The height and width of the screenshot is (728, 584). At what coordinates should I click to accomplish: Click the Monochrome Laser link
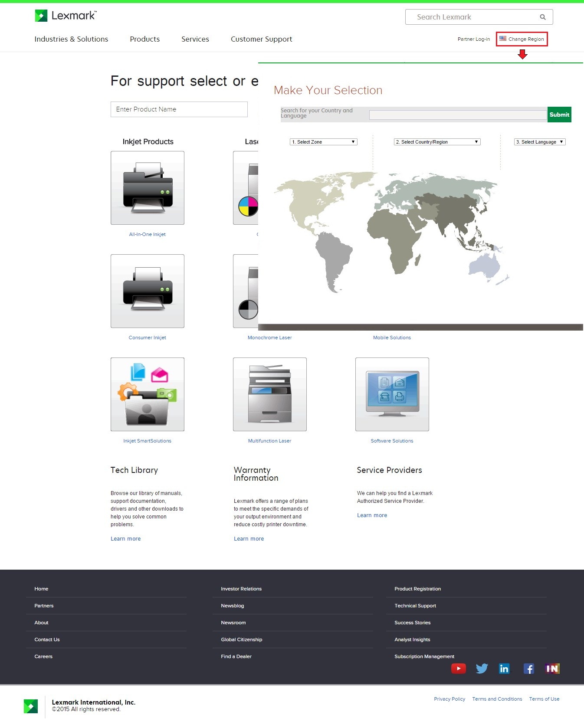270,338
